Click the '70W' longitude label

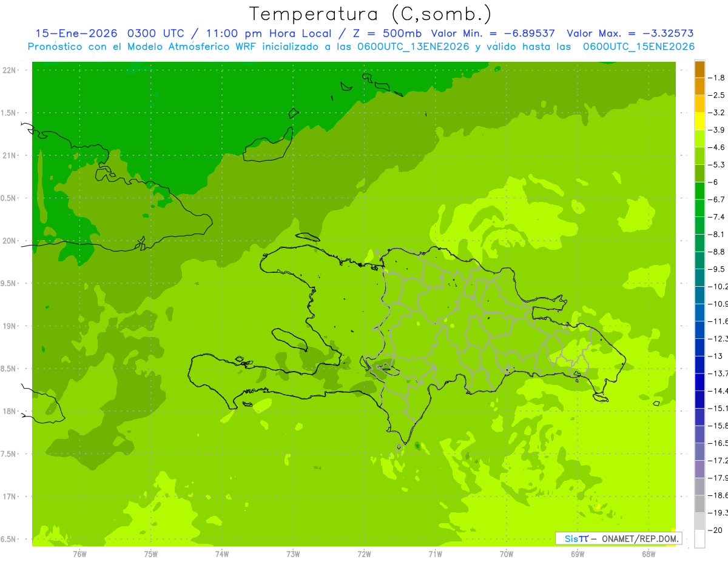click(x=507, y=554)
